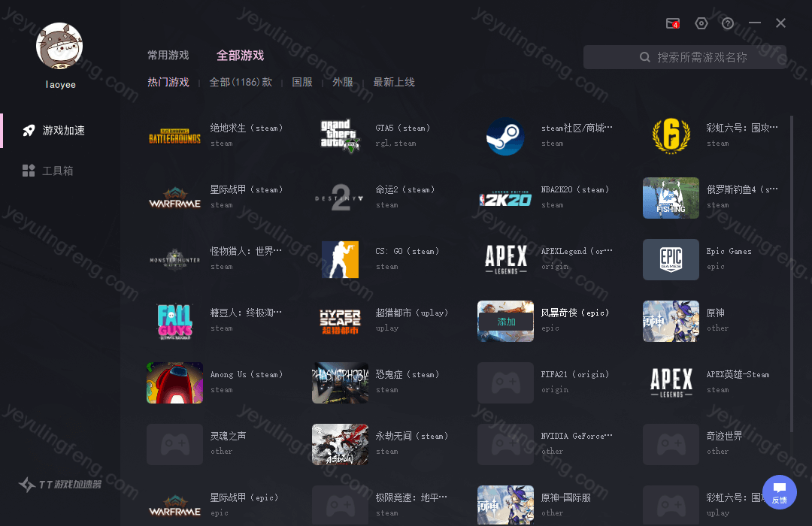Select the 原神-国际服 title text
The width and height of the screenshot is (812, 526).
click(565, 497)
